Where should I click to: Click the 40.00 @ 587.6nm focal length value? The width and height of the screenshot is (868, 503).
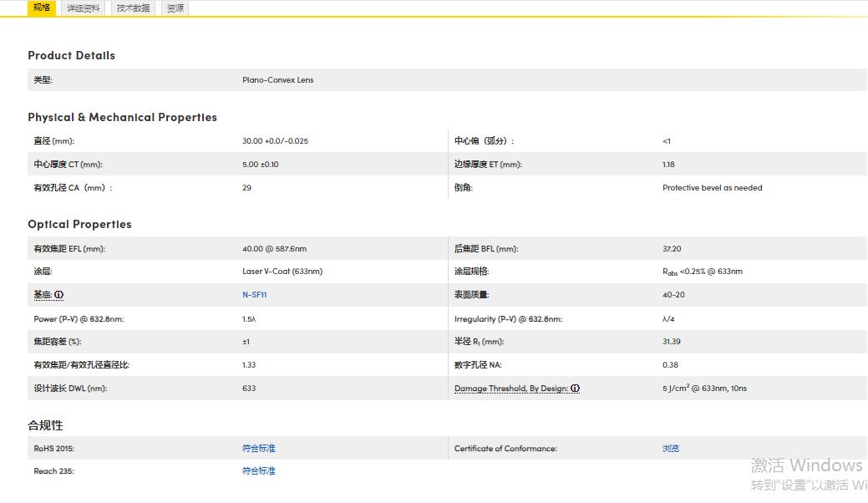[x=274, y=249]
